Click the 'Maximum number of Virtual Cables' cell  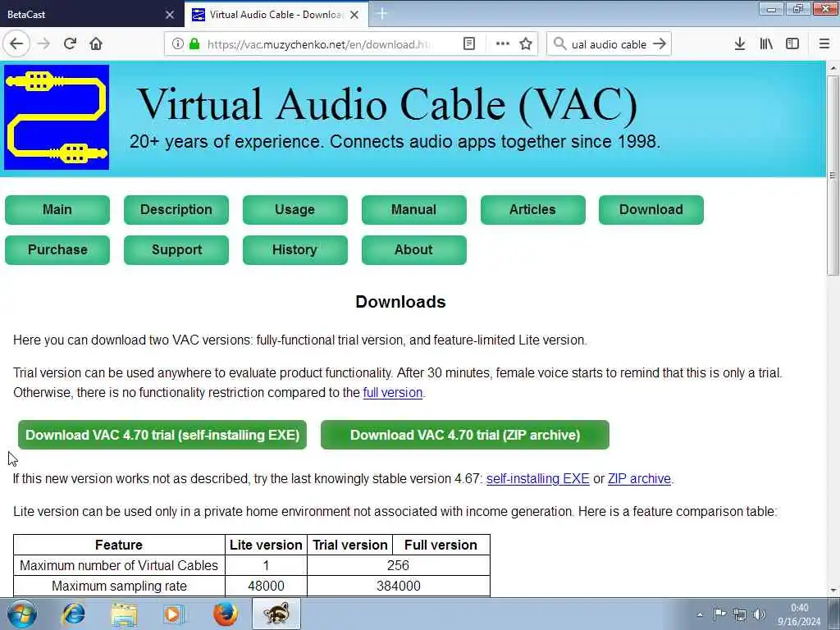119,566
